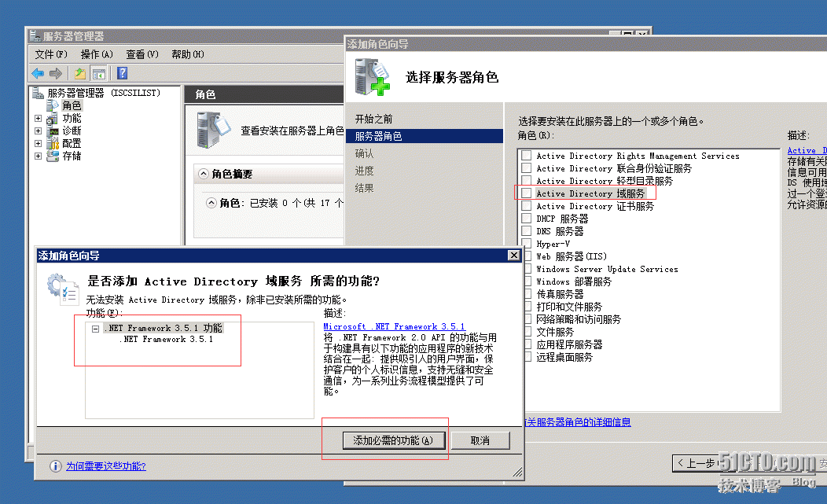Collapse the 角色摘要 section
The width and height of the screenshot is (827, 504).
(x=203, y=174)
